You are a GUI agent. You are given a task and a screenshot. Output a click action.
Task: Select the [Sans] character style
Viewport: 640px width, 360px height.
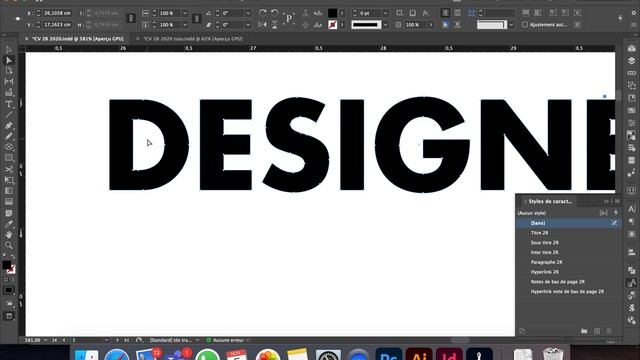pos(569,223)
